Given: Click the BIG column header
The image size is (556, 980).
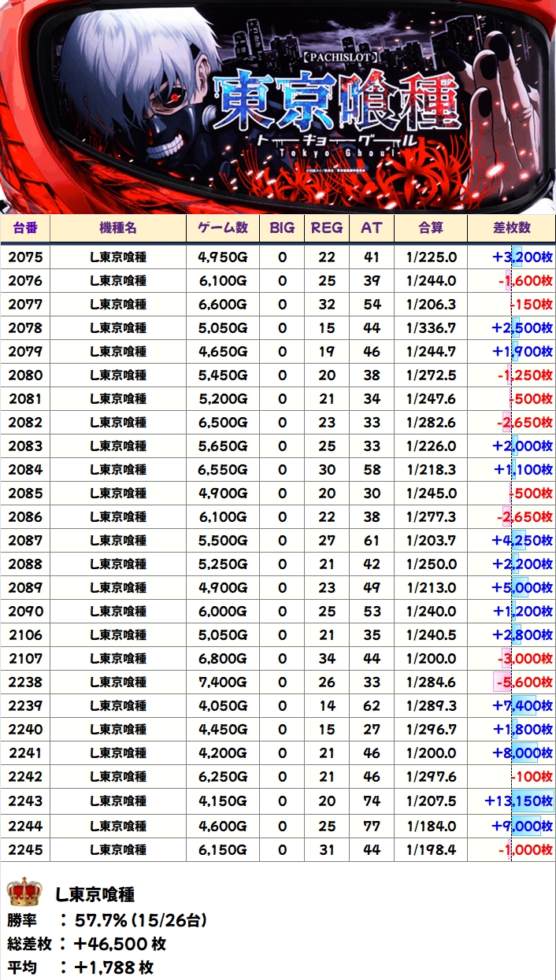Looking at the screenshot, I should point(282,227).
